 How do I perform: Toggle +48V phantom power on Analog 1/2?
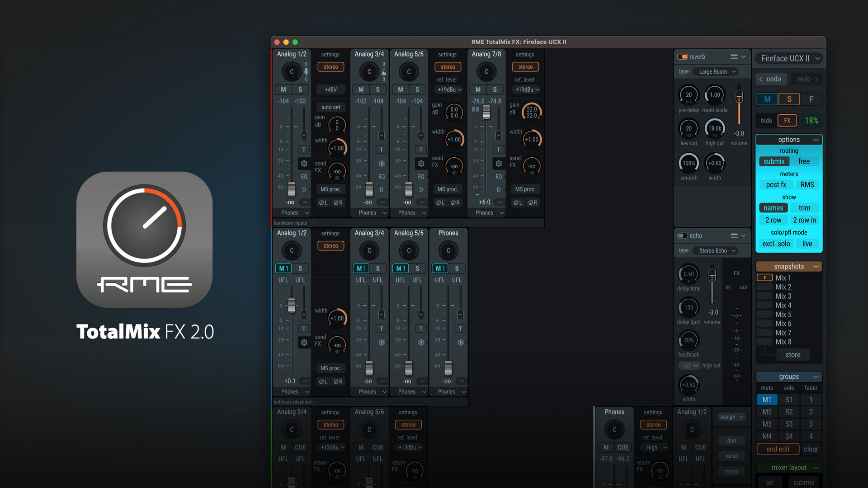[x=330, y=89]
